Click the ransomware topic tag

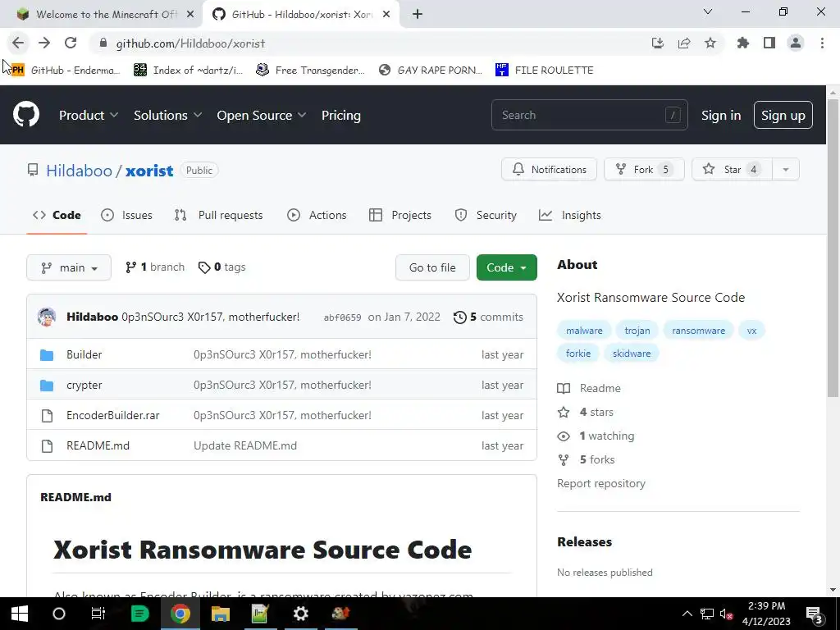tap(698, 331)
